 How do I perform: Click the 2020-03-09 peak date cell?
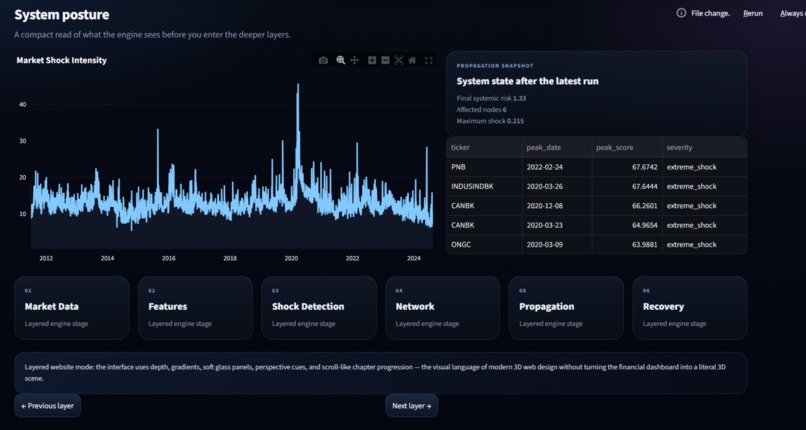pyautogui.click(x=557, y=245)
